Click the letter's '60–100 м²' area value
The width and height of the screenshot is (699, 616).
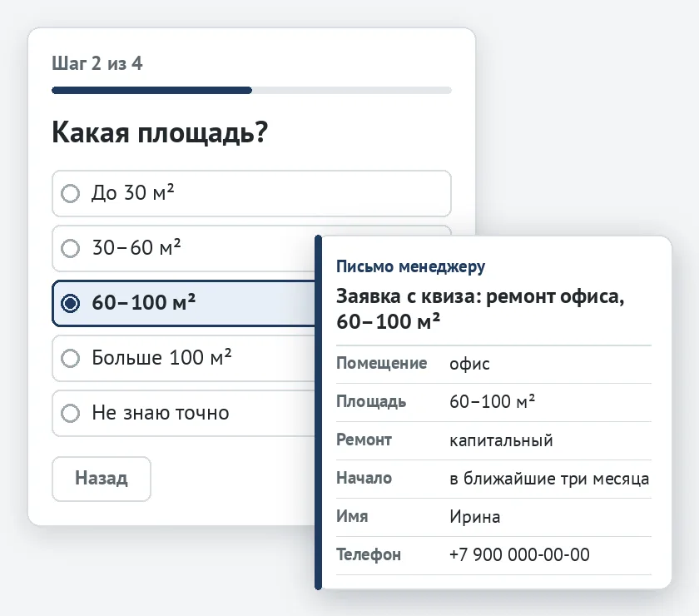pyautogui.click(x=492, y=401)
